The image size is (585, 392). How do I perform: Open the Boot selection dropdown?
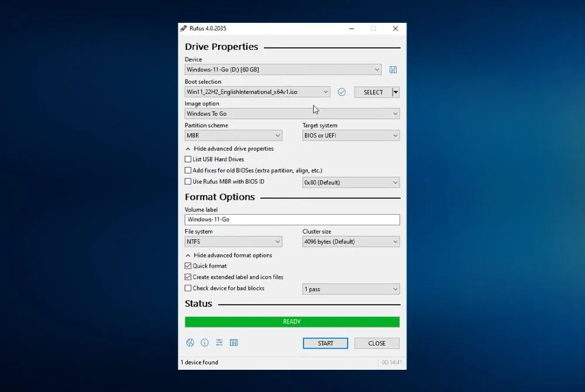(257, 92)
